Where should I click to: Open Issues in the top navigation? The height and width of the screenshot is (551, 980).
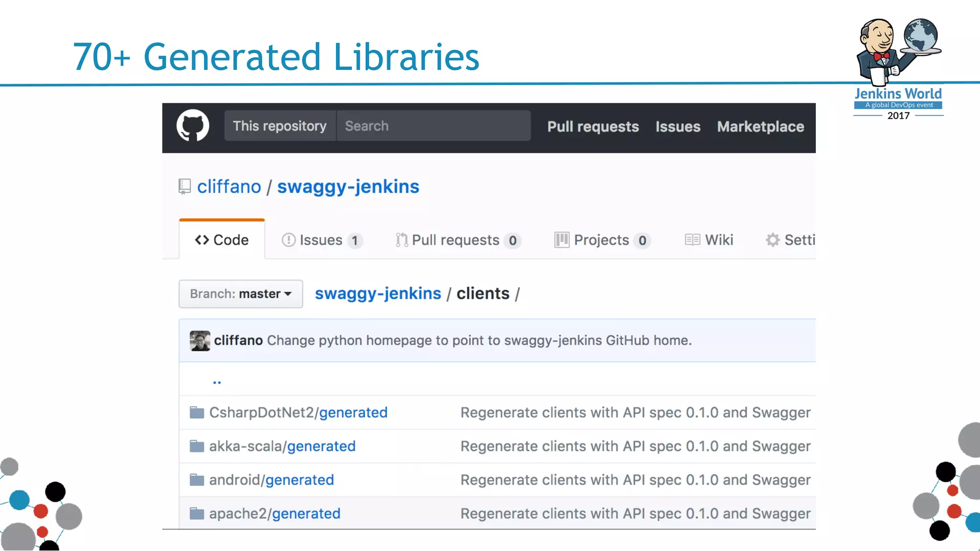tap(678, 126)
